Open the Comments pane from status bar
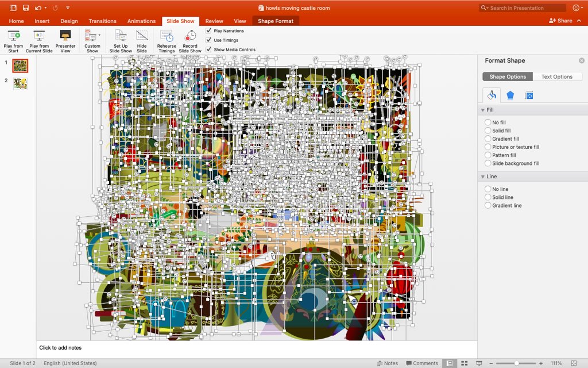The height and width of the screenshot is (368, 588). pos(422,363)
